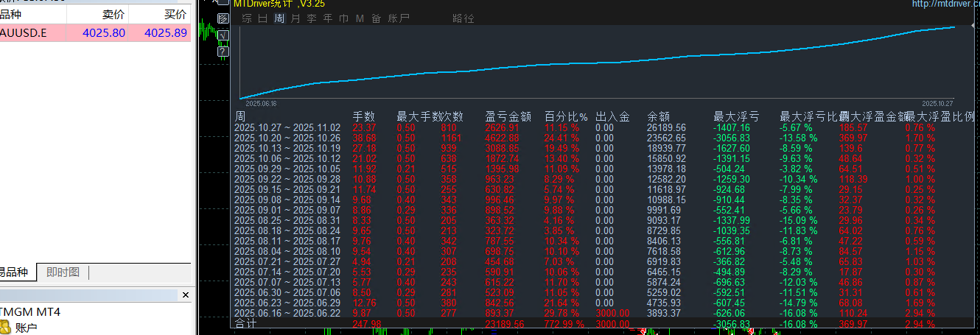Open the 备 statistics tab
The image size is (980, 335).
[377, 18]
